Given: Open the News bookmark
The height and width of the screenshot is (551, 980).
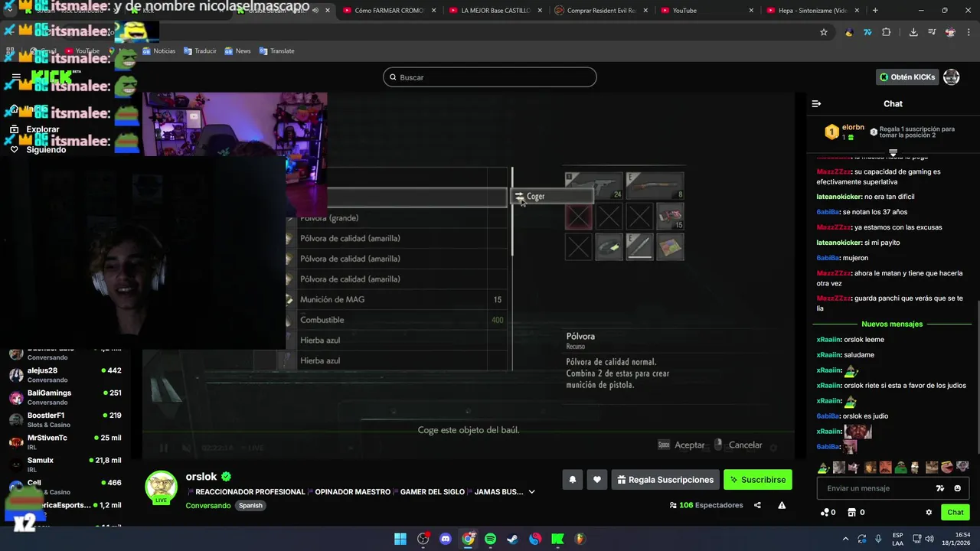Looking at the screenshot, I should click(237, 51).
